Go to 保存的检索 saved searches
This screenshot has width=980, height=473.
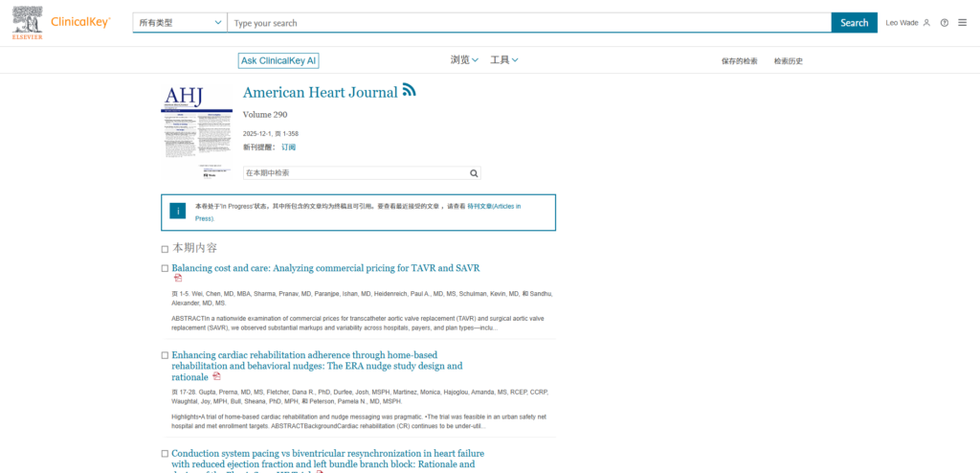[x=739, y=61]
